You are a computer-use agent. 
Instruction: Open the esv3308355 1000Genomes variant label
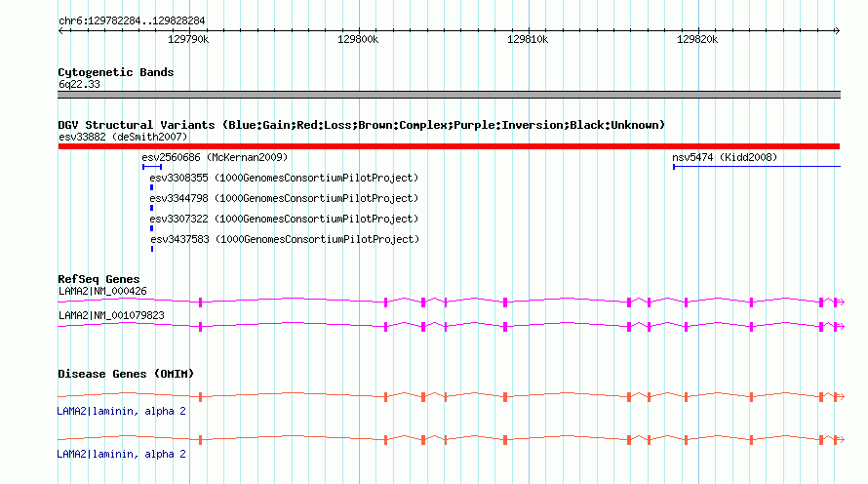284,178
